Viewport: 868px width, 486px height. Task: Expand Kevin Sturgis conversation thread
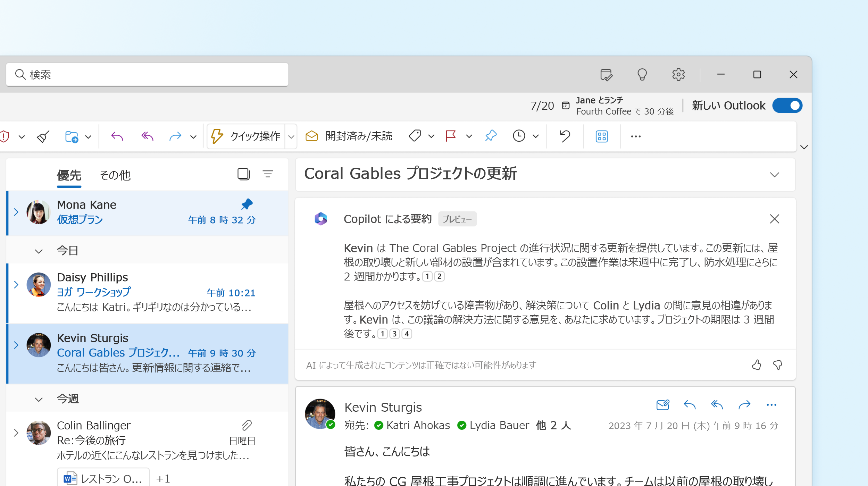(16, 345)
